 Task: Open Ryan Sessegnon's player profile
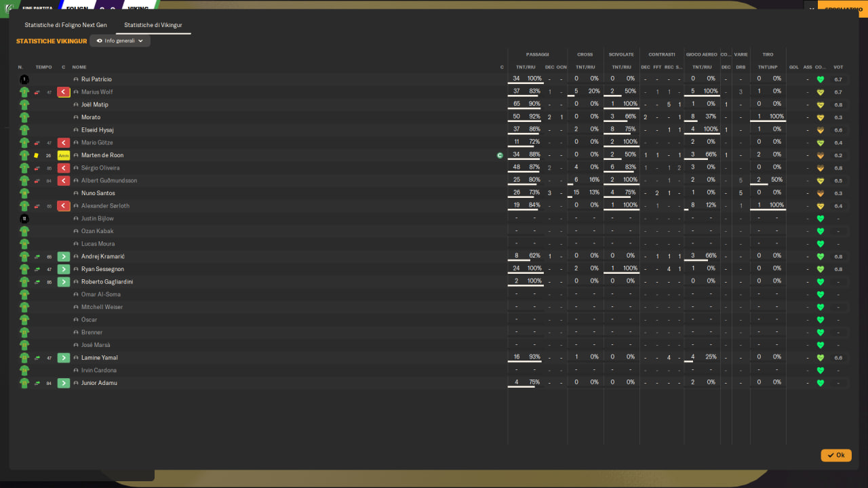103,269
